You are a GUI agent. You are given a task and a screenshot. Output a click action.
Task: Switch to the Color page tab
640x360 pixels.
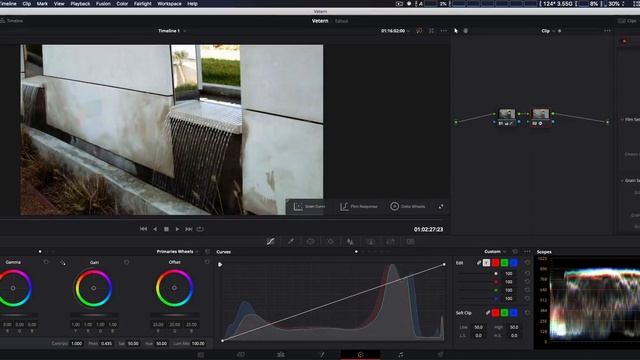(360, 355)
